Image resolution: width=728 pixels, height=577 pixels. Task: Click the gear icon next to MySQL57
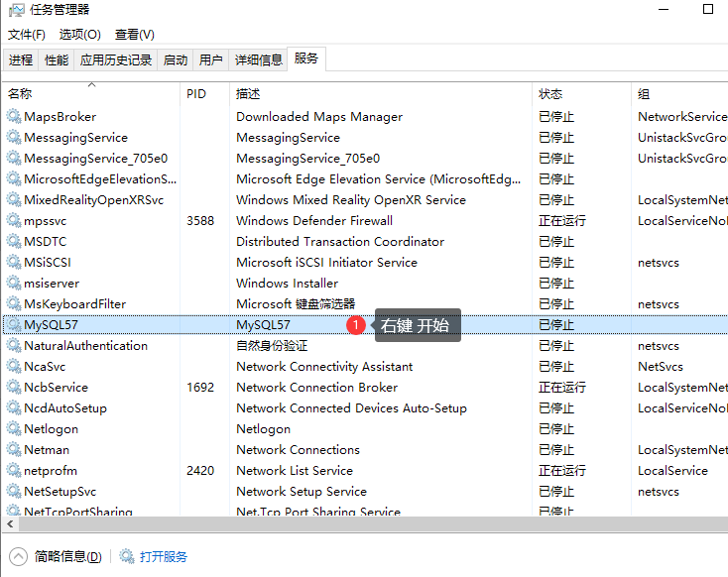13,325
